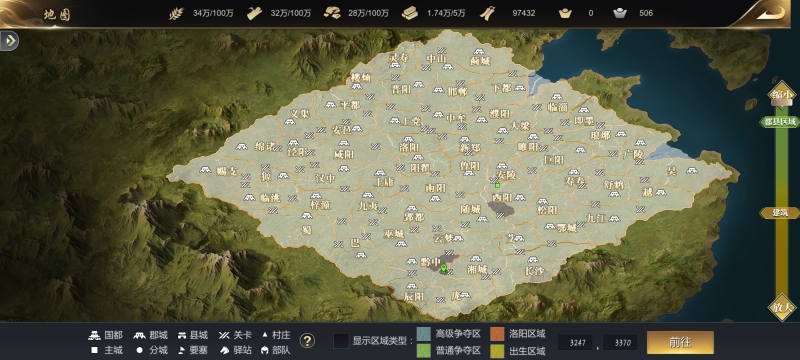Click the 洛阳区域 orange color swatch

497,334
